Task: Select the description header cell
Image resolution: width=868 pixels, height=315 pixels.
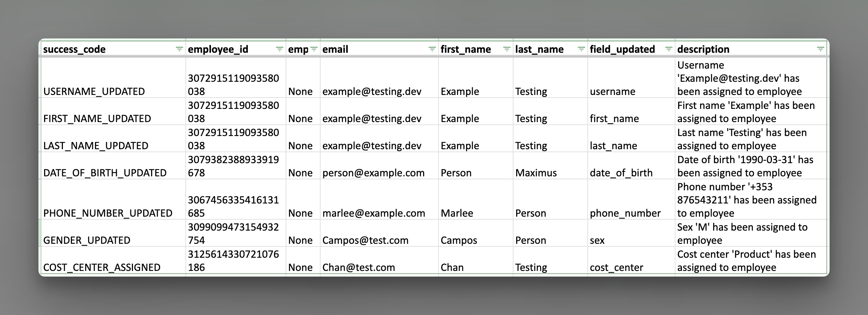Action: coord(751,49)
